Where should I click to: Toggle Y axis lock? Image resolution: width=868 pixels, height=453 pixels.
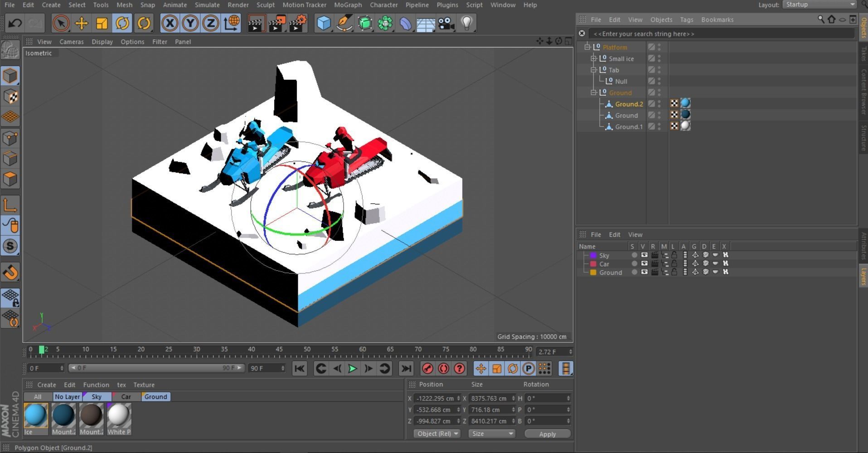pos(190,23)
